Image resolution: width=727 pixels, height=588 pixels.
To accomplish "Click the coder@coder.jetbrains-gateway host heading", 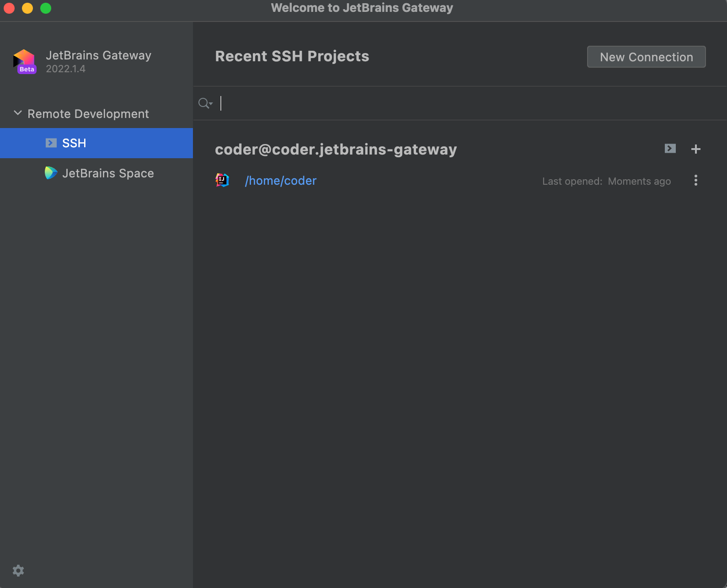I will click(x=336, y=150).
